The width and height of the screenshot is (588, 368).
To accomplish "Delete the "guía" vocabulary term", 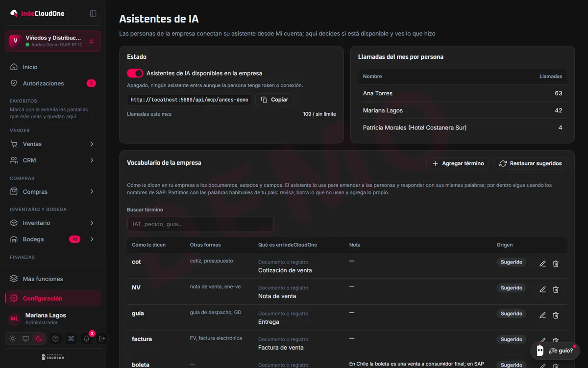I will click(556, 315).
